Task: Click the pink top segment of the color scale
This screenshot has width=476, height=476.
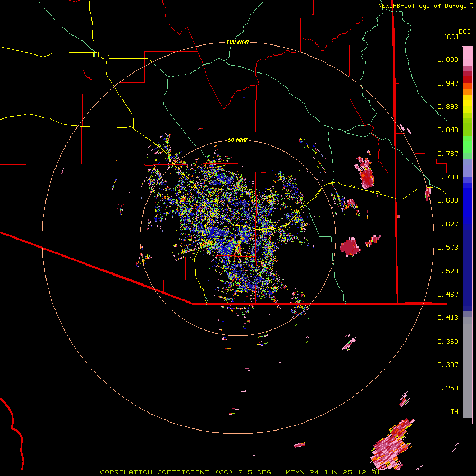Action: click(x=467, y=56)
